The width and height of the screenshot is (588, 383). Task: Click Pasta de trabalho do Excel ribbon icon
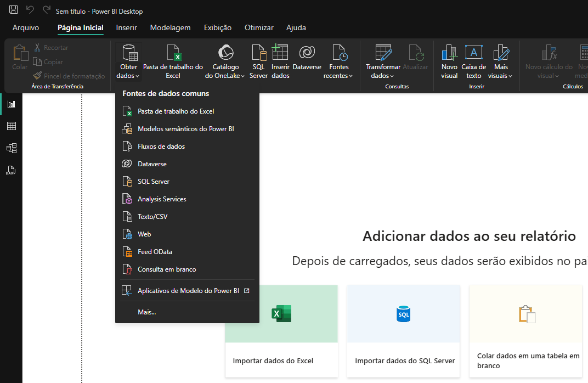click(x=173, y=53)
